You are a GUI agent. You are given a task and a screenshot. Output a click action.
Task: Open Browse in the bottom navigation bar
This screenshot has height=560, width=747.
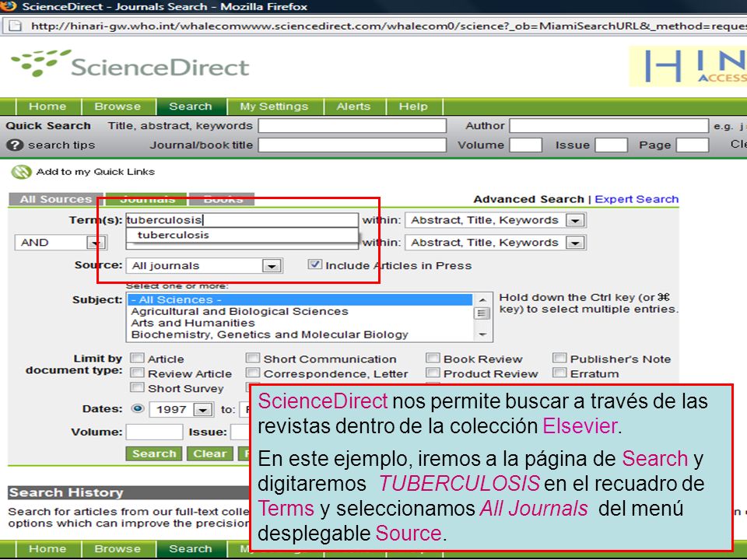117,548
